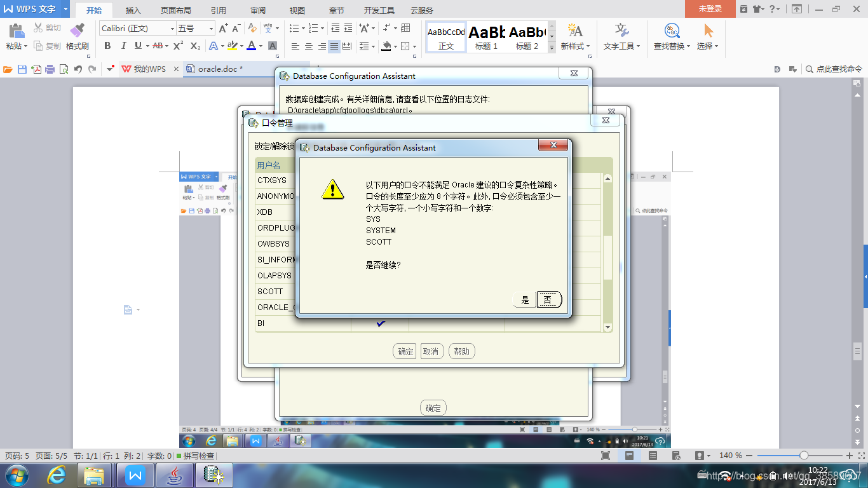This screenshot has width=868, height=488.
Task: Decrease paragraph indent
Action: pos(336,28)
